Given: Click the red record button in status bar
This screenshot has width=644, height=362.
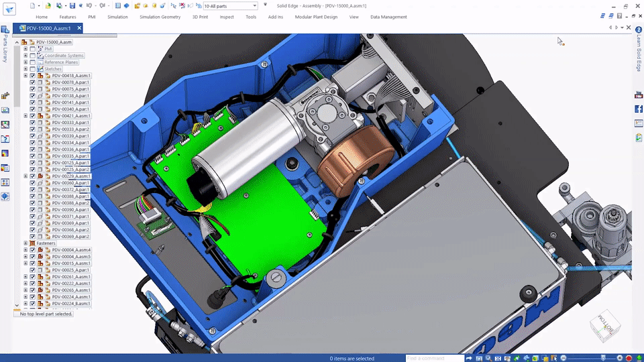Looking at the screenshot, I should click(x=629, y=358).
